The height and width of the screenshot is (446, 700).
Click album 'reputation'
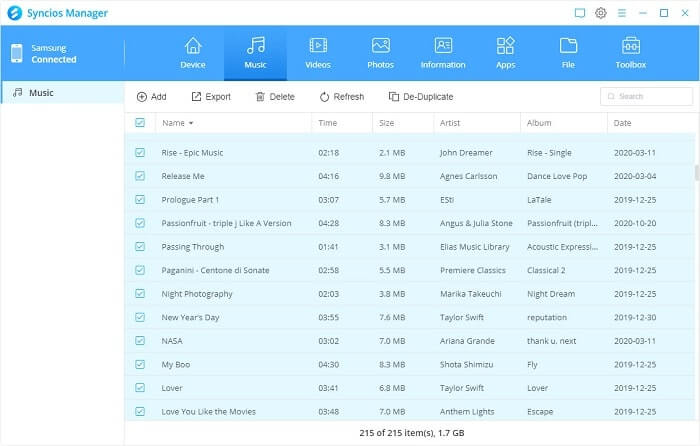tap(547, 317)
